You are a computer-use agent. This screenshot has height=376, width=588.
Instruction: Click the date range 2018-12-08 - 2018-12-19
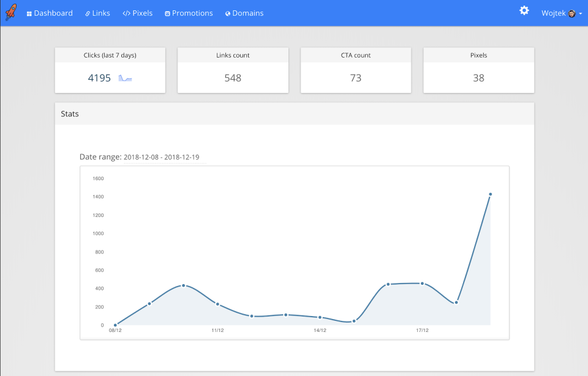point(164,157)
